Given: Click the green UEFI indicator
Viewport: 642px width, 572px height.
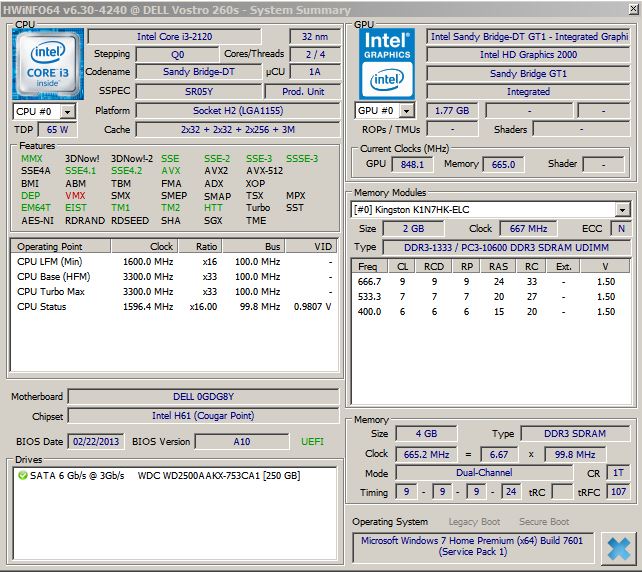Looking at the screenshot, I should (x=312, y=441).
